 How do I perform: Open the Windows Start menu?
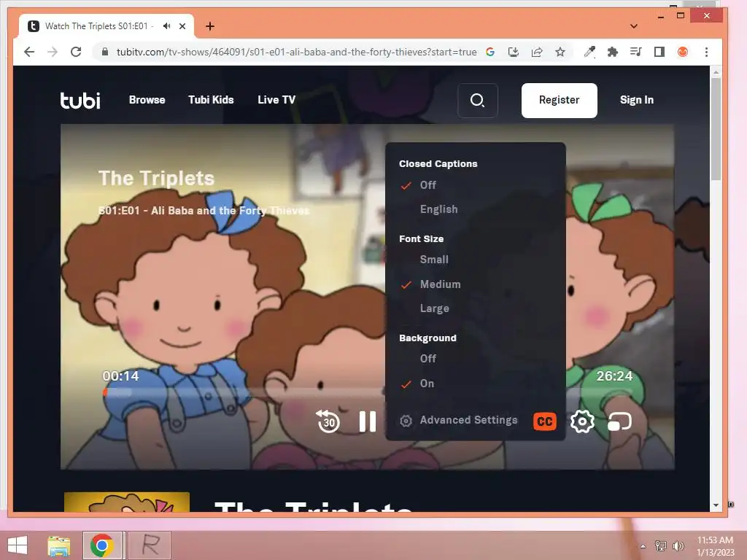pos(18,545)
